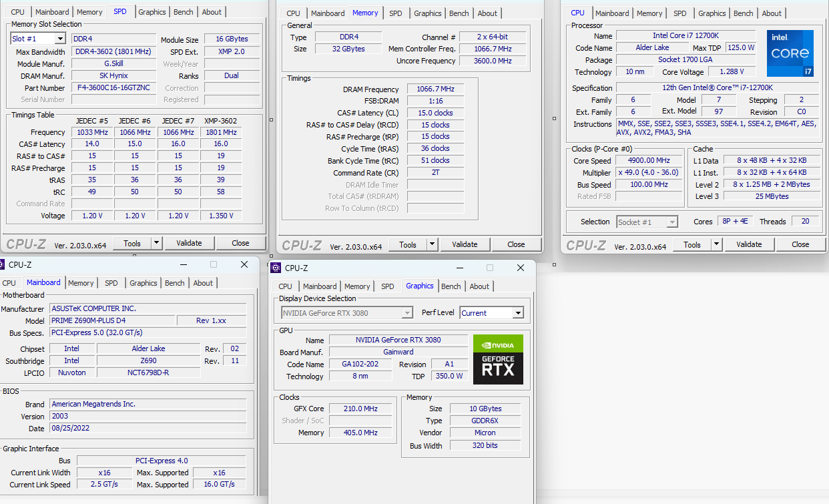
Task: Click Validate in the SPD window
Action: coord(189,243)
